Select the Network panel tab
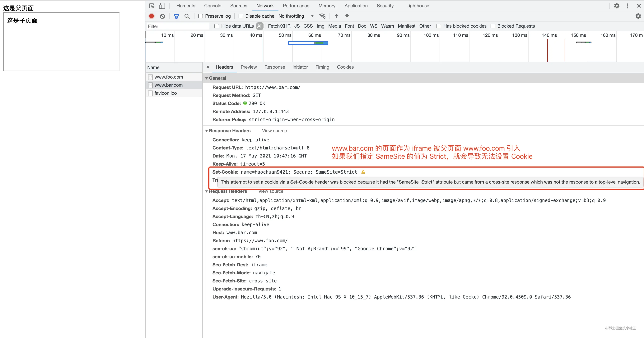Screen dimensions: 644x338 (265, 6)
